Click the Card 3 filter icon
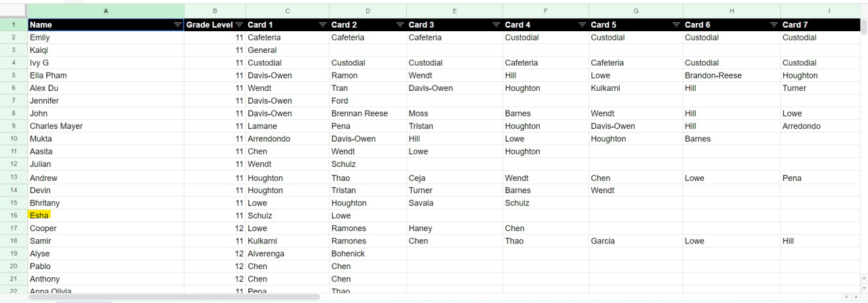The width and height of the screenshot is (868, 303). (496, 25)
